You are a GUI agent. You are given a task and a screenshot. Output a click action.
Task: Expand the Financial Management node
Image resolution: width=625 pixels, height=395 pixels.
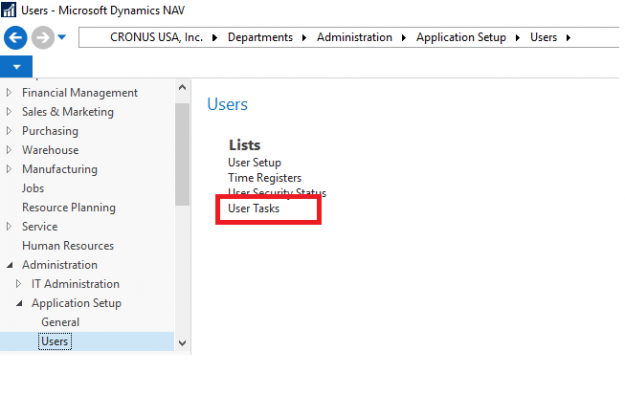coord(9,92)
